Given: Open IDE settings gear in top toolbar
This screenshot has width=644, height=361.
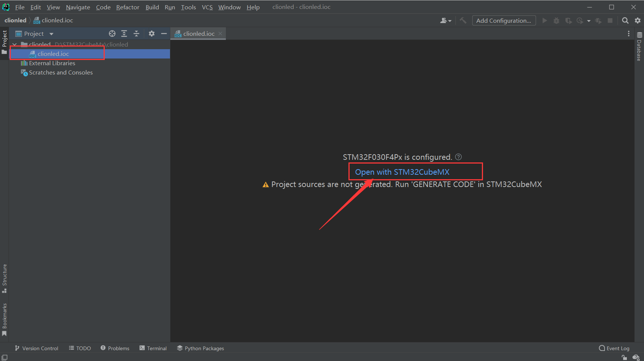Looking at the screenshot, I should [638, 20].
